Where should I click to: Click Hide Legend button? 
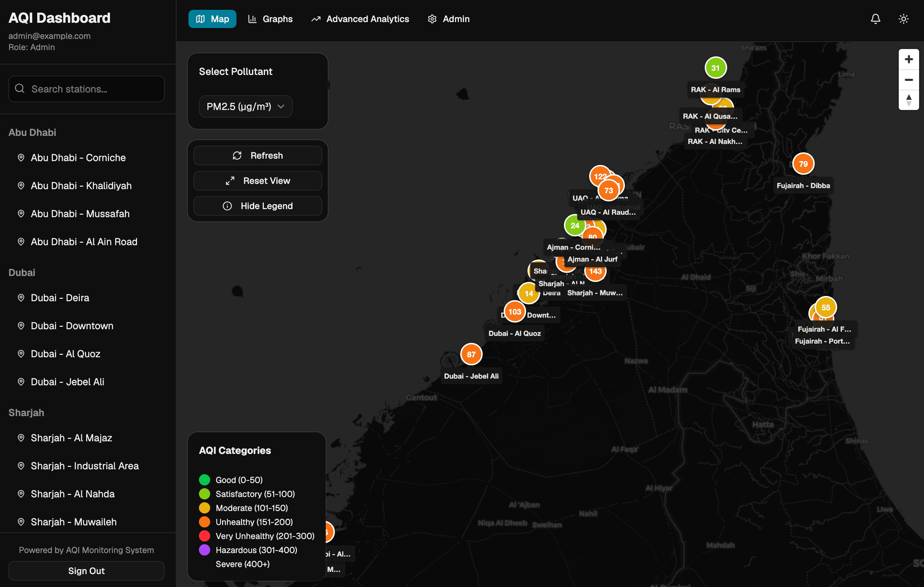point(257,206)
